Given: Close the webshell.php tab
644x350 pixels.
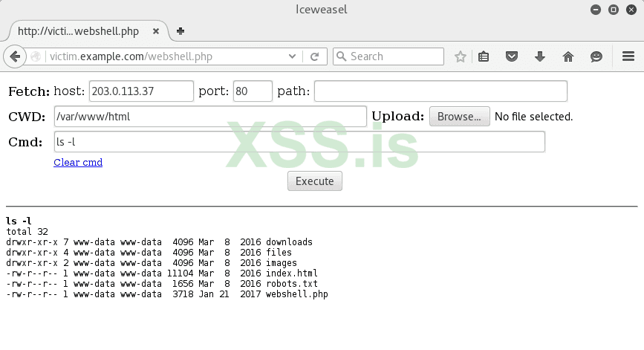Looking at the screenshot, I should pos(156,31).
